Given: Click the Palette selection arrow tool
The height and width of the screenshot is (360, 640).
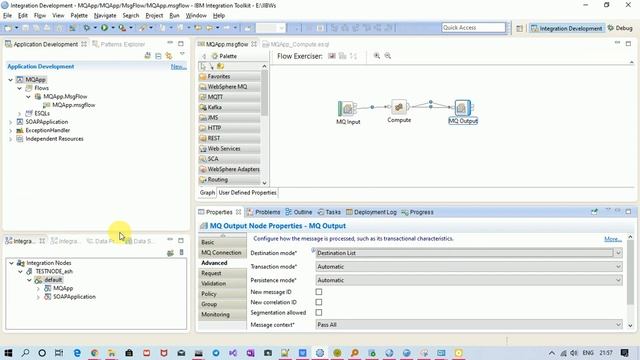Looking at the screenshot, I should coord(203,66).
